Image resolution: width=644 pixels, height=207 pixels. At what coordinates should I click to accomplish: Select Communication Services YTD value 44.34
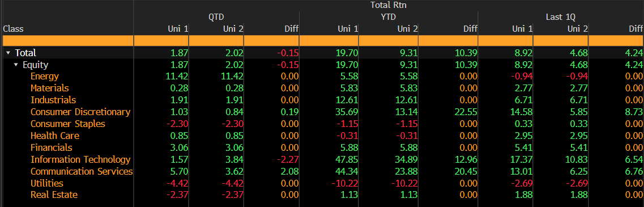click(x=347, y=172)
